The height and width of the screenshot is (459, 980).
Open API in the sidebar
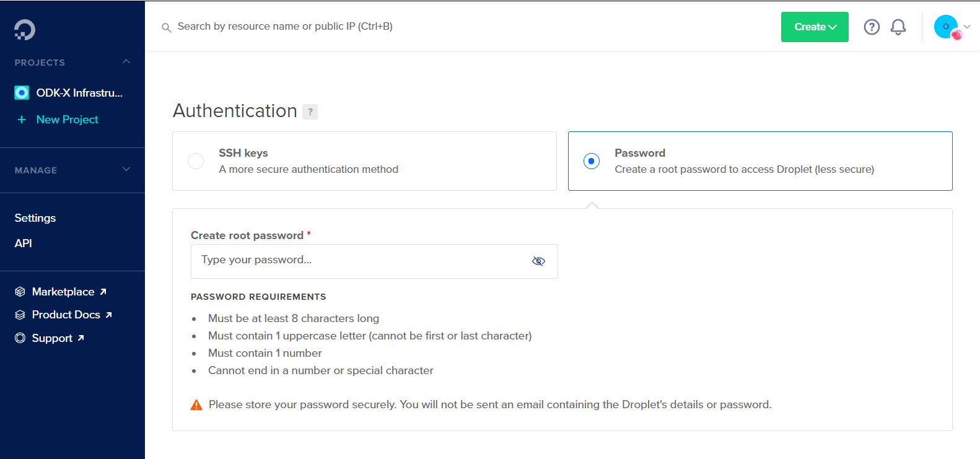[x=24, y=243]
